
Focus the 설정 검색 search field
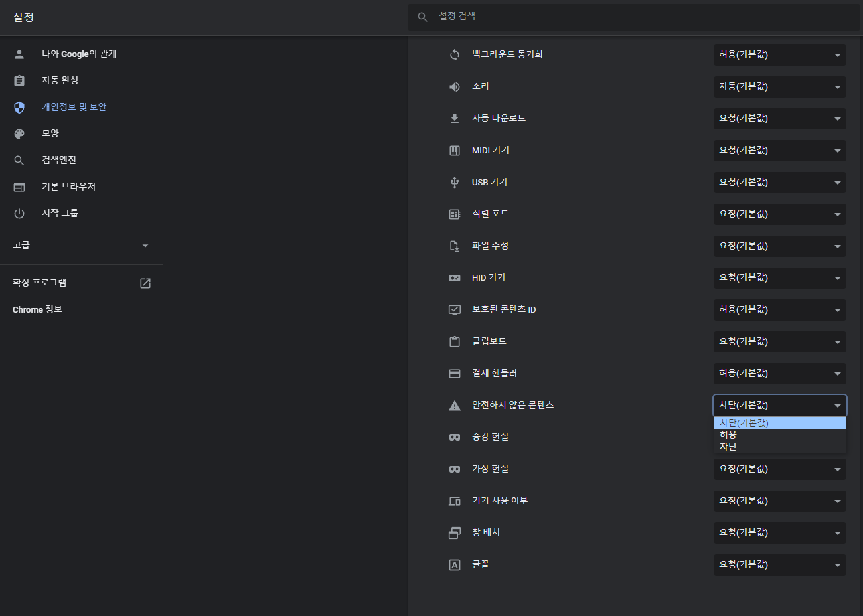634,17
